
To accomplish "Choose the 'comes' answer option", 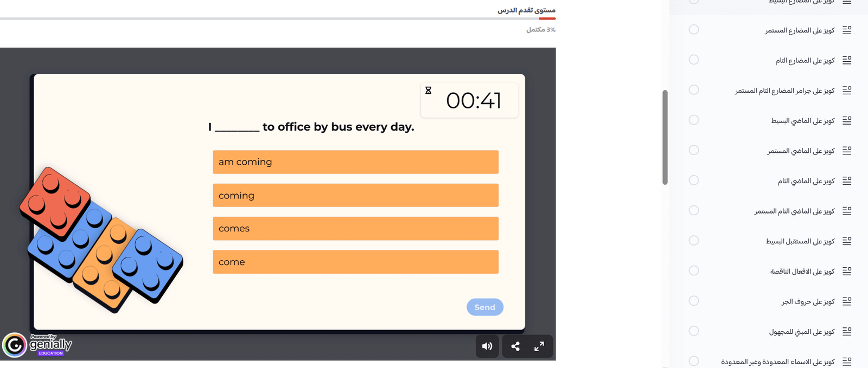I will tap(355, 229).
